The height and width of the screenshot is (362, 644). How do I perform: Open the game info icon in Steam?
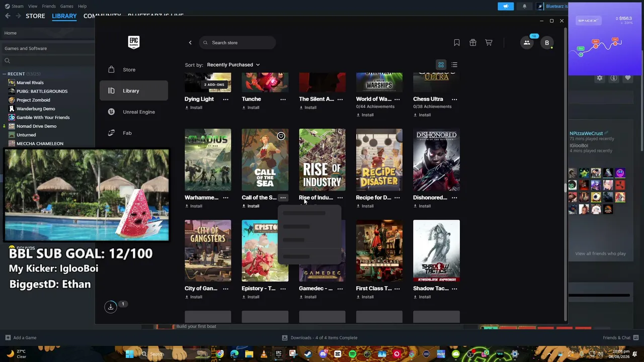point(613,78)
